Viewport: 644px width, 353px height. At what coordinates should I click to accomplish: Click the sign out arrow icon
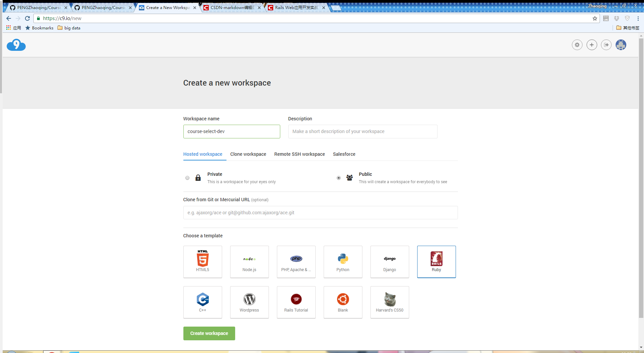606,45
